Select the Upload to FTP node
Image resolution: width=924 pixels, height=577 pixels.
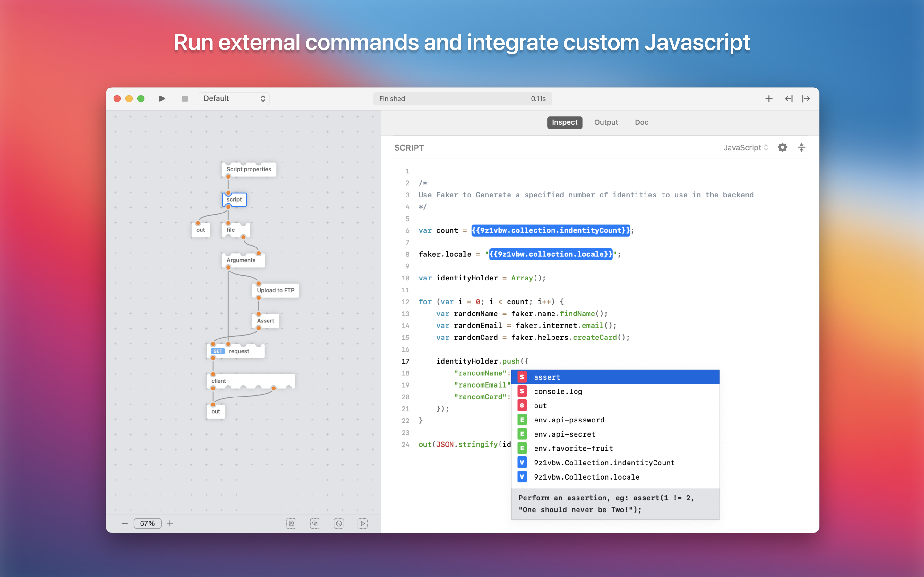(275, 290)
